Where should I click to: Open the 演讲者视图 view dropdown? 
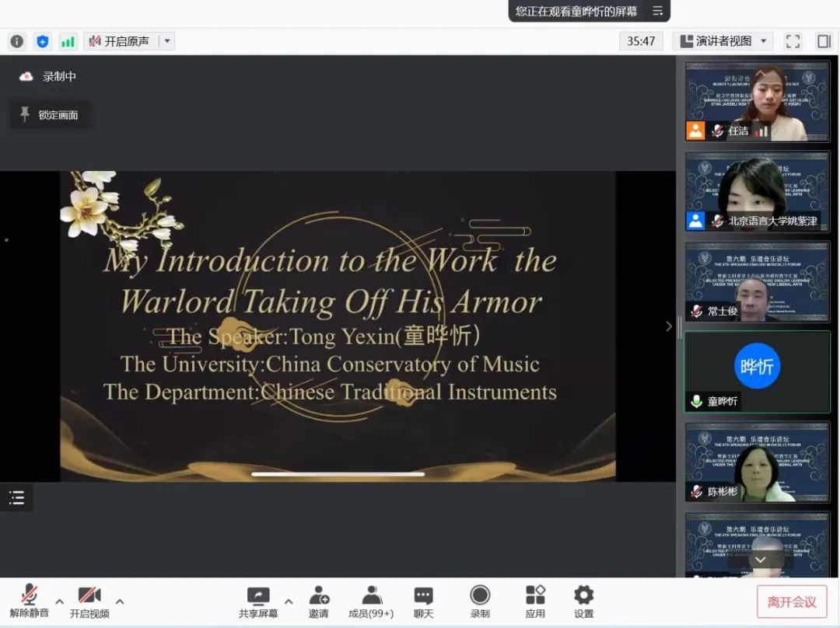tap(723, 41)
